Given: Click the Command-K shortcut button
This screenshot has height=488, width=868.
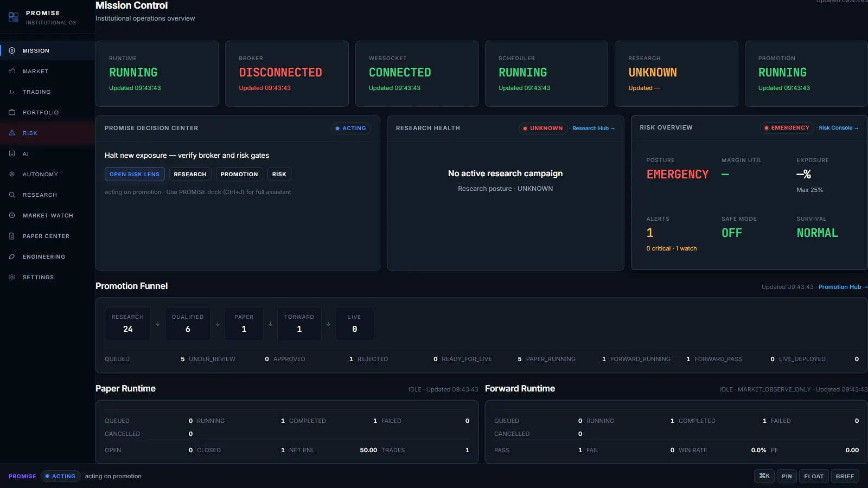Looking at the screenshot, I should tap(764, 476).
